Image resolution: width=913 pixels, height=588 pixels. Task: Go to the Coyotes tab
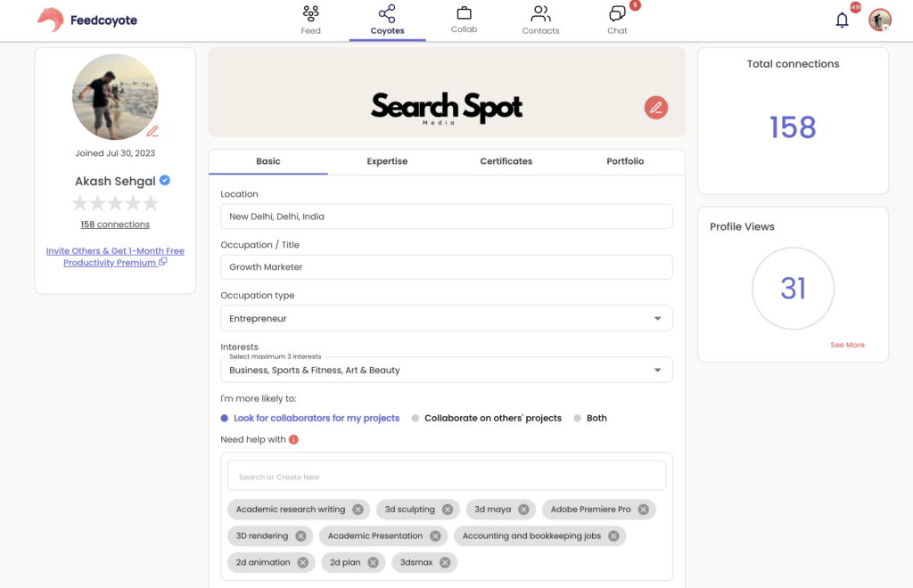point(387,20)
